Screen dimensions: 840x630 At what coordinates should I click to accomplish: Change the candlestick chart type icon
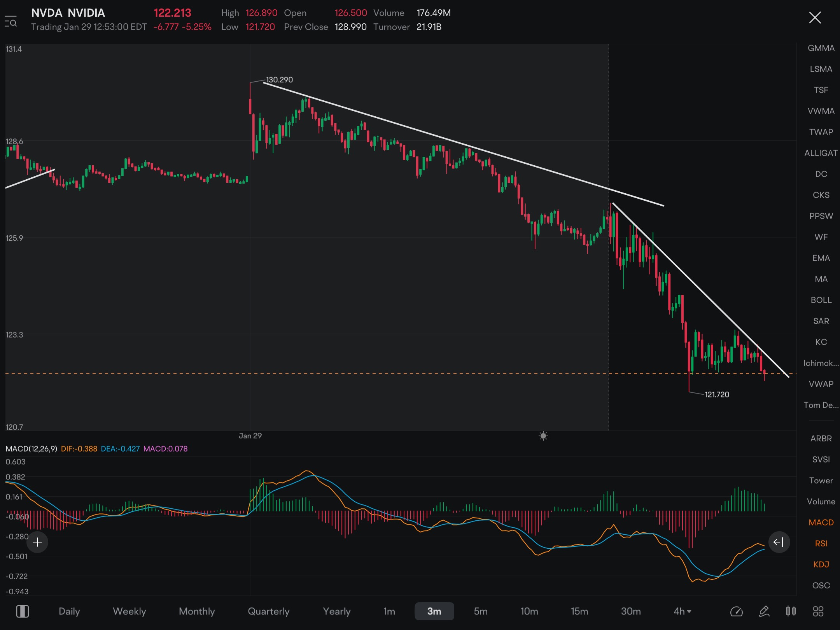tap(791, 611)
